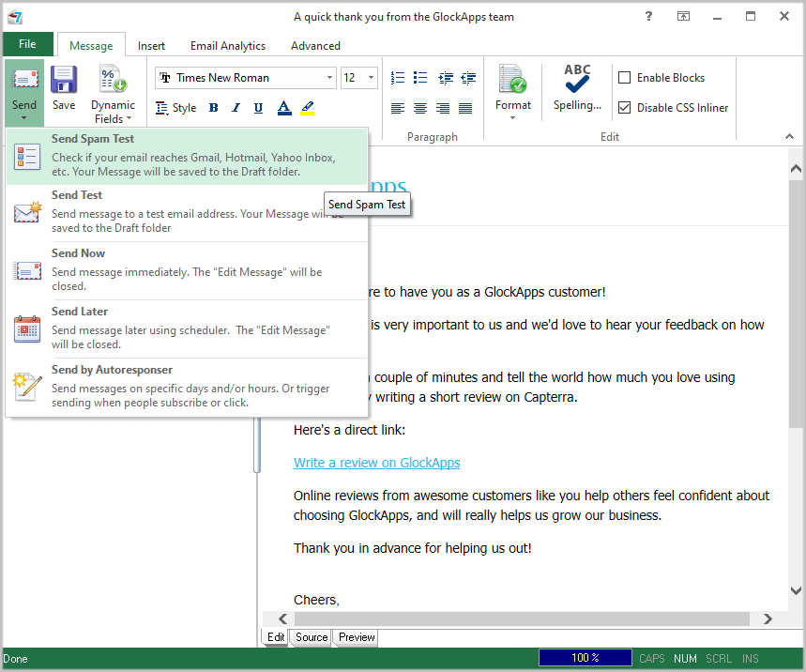
Task: Align paragraph to the left
Action: tap(397, 108)
